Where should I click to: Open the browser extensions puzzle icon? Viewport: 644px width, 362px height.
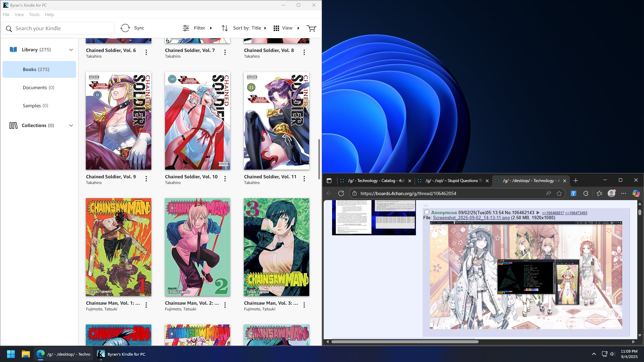(586, 193)
